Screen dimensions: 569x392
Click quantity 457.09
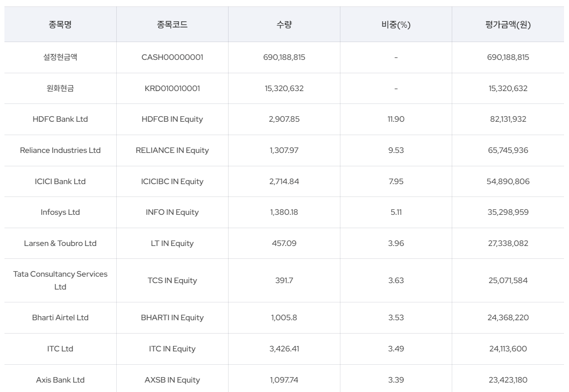[x=284, y=244]
